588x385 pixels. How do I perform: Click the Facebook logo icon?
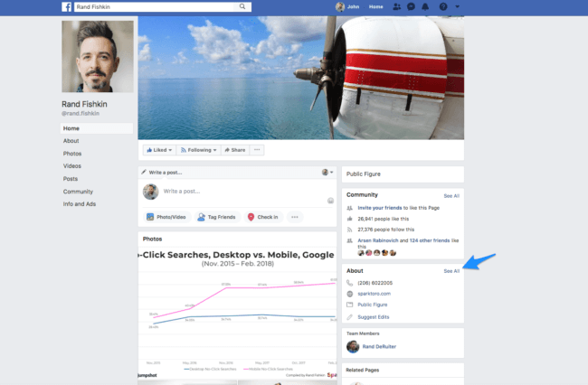[x=66, y=6]
